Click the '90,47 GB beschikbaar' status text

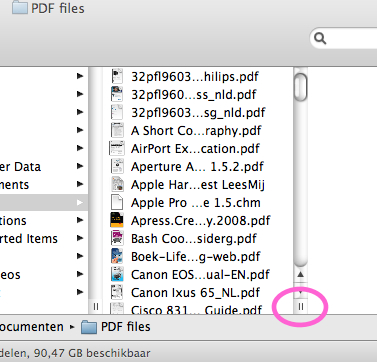tap(92, 353)
